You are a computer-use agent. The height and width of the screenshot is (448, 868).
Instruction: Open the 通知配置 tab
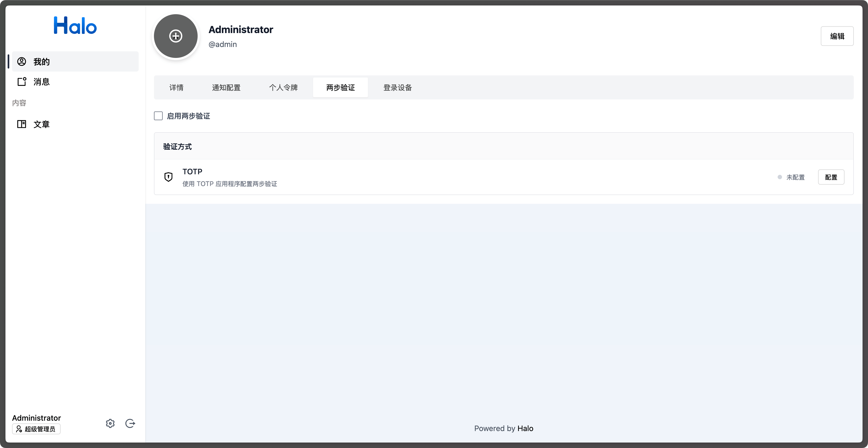click(x=226, y=88)
